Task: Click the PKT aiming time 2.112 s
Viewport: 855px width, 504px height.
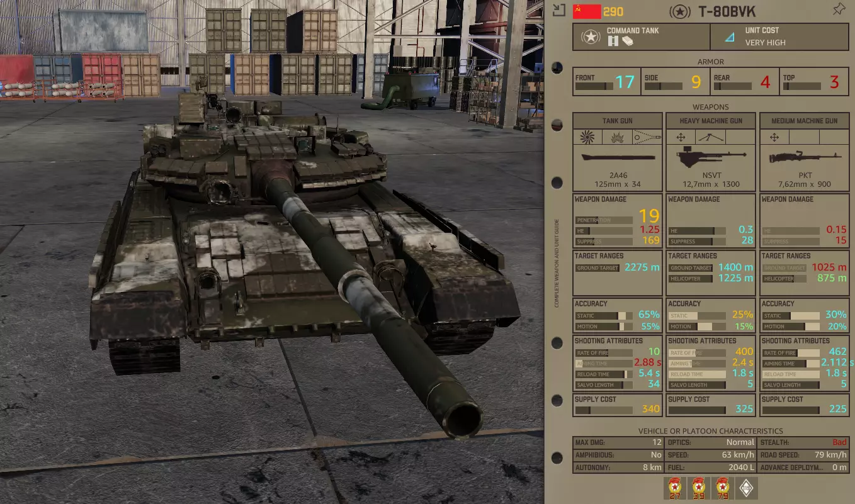Action: point(837,362)
